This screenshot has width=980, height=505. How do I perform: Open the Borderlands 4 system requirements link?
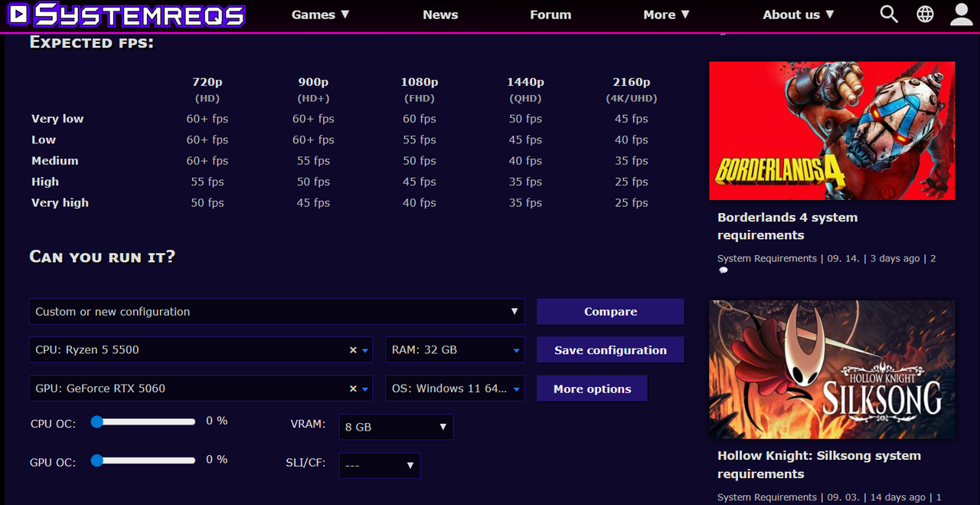pos(787,226)
